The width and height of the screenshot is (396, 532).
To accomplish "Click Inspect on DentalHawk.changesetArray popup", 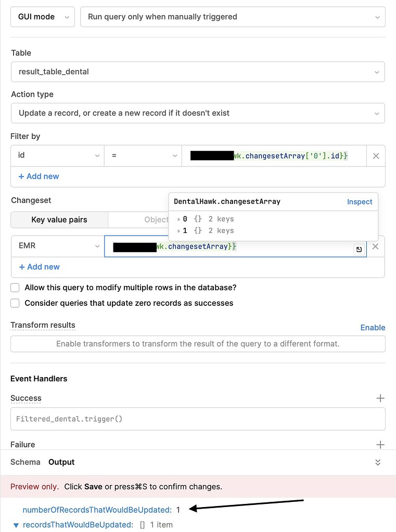I will pyautogui.click(x=360, y=201).
